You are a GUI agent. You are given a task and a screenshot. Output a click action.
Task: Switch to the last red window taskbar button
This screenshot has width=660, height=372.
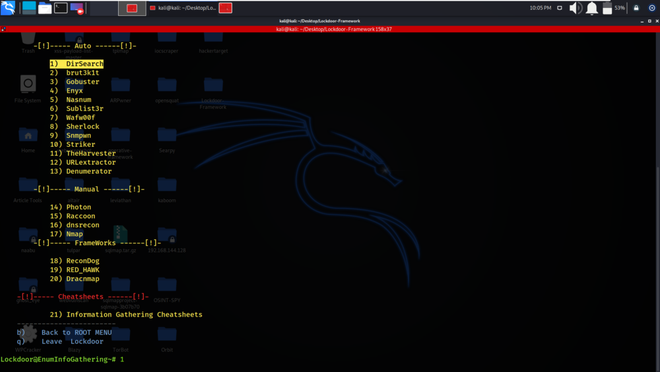point(226,8)
